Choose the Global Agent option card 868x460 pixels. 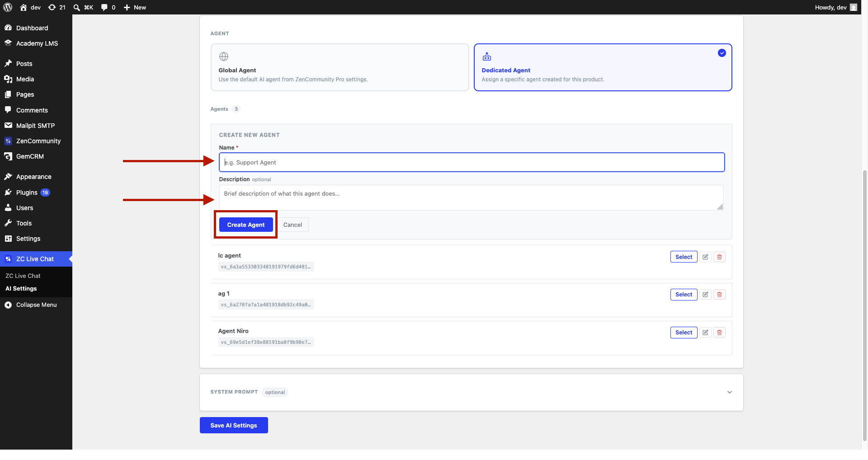coord(340,67)
